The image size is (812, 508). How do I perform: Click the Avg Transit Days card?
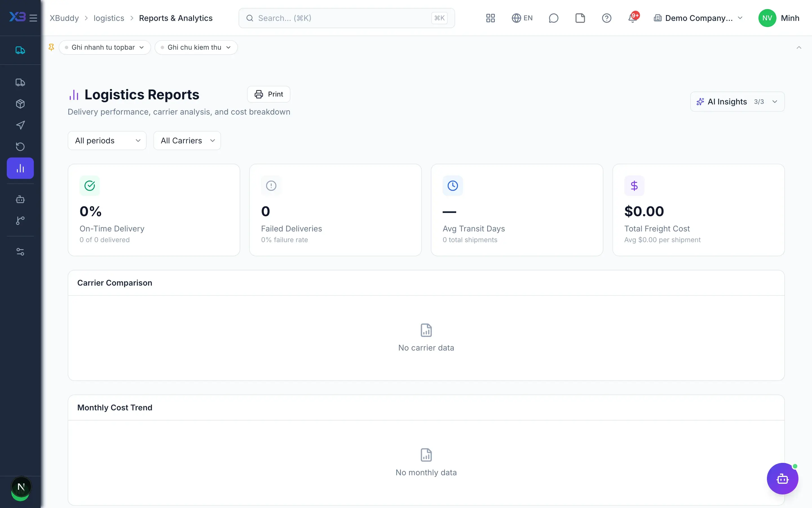517,210
